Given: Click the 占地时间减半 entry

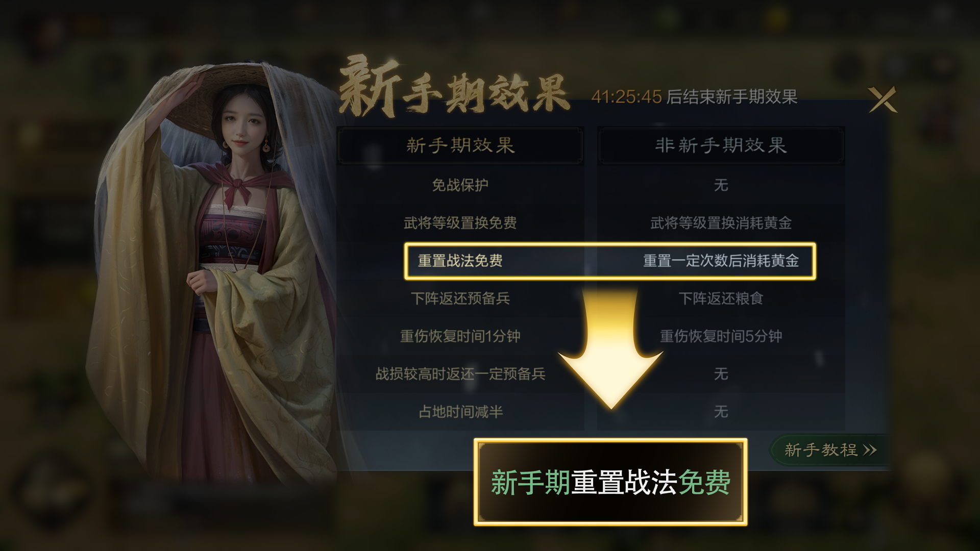Looking at the screenshot, I should coord(460,412).
